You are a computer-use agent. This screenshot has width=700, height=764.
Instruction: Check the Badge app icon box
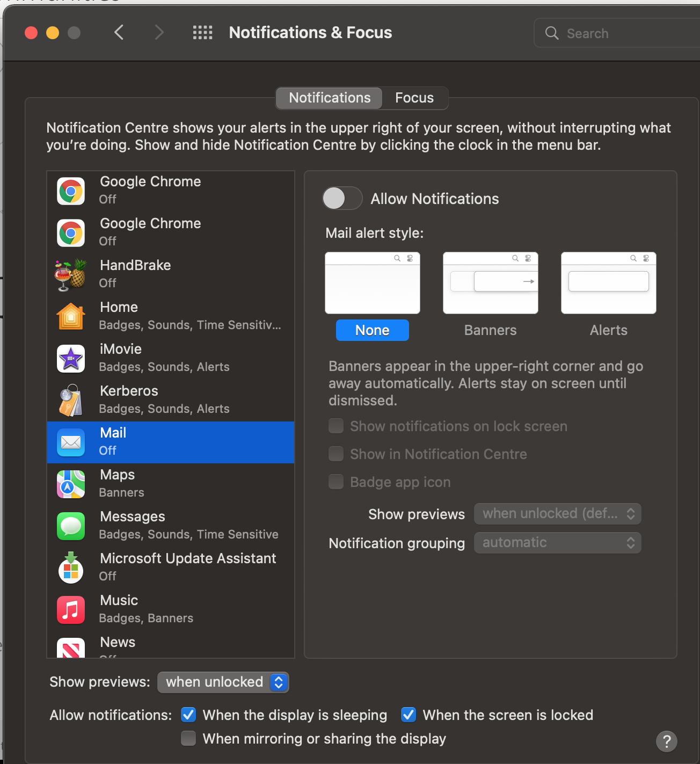click(336, 482)
